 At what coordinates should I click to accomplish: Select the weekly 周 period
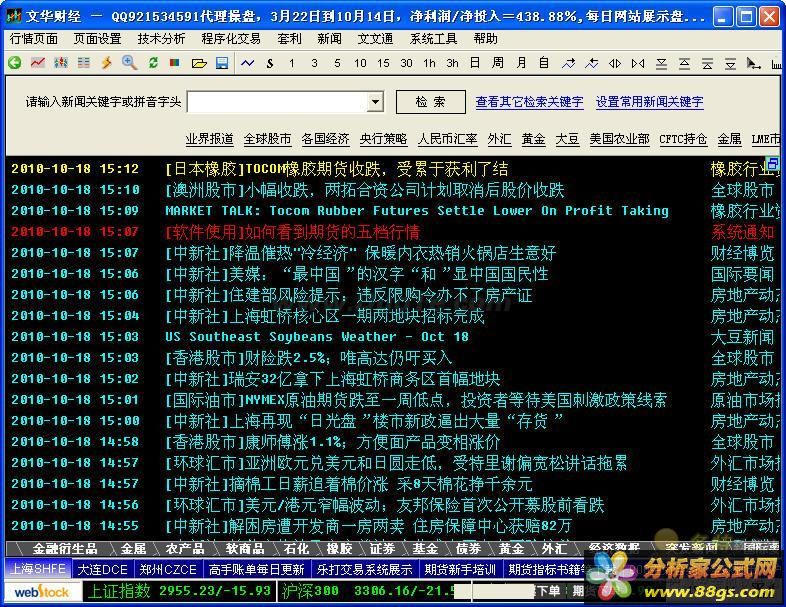(498, 63)
